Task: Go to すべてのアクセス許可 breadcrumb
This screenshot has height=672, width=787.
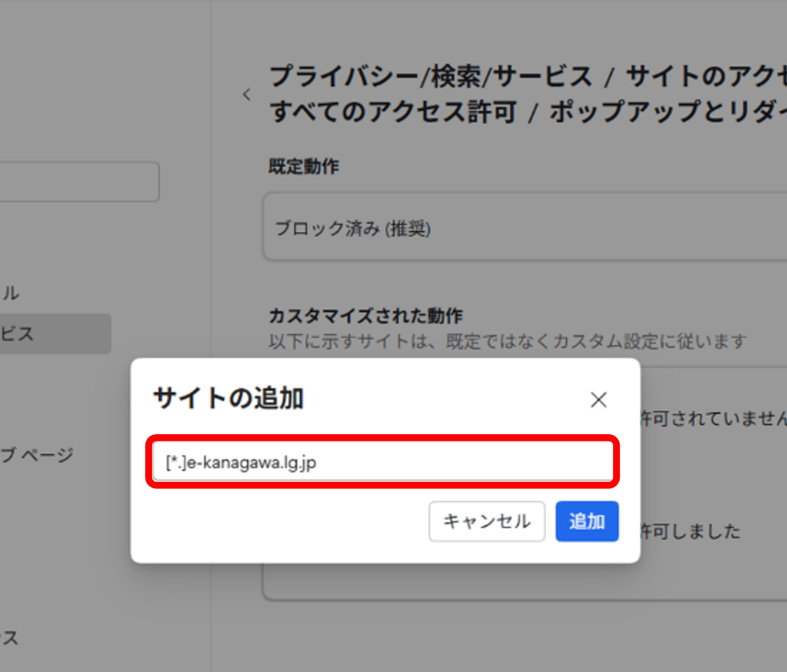Action: coord(393,112)
